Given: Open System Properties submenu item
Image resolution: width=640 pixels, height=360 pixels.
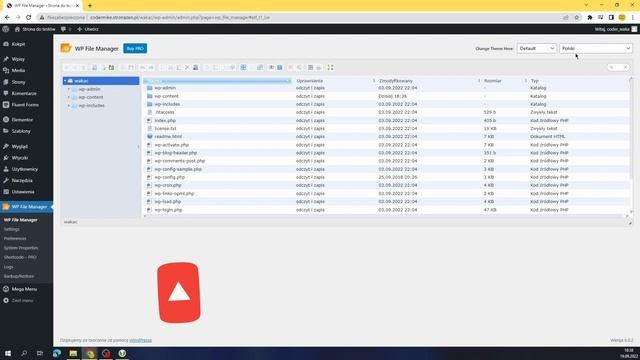Looking at the screenshot, I should 21,248.
